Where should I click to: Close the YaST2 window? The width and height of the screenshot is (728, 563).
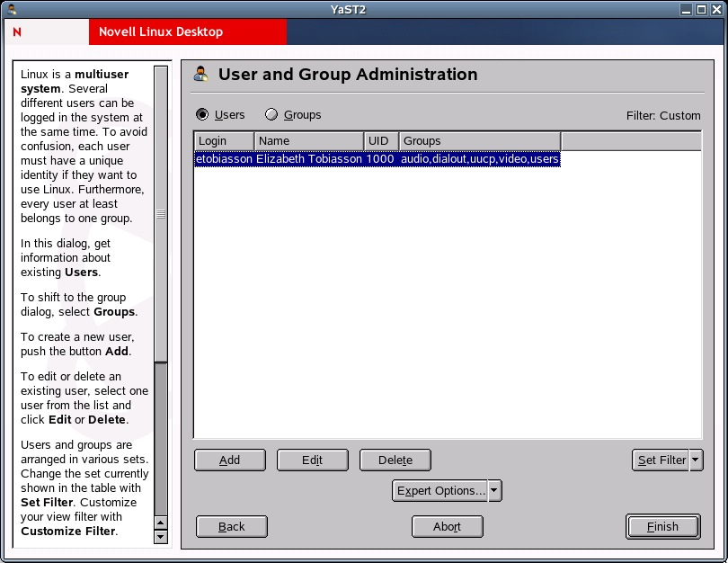[x=717, y=9]
